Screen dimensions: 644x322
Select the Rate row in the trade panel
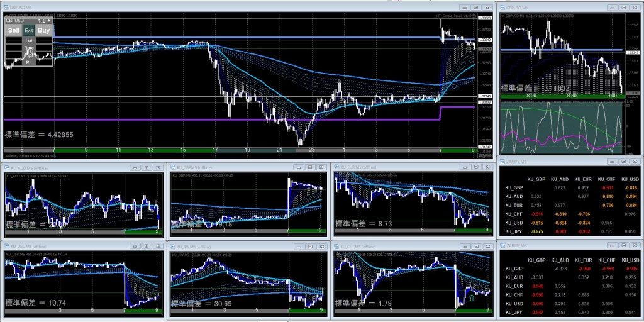[29, 47]
